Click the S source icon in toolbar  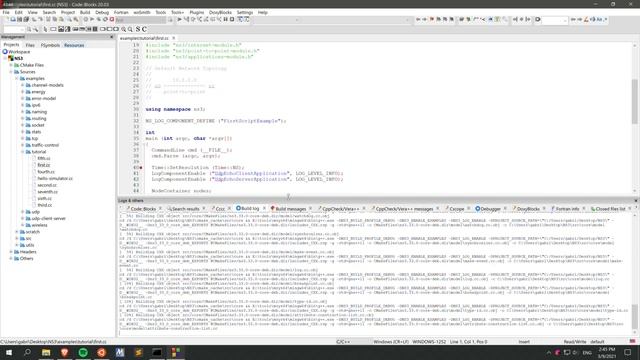point(138,29)
